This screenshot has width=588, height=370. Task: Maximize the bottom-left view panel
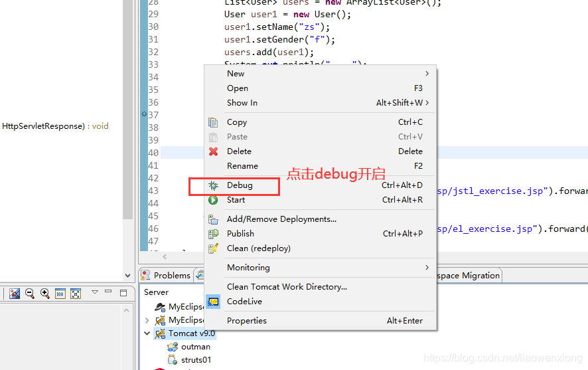coord(123,293)
